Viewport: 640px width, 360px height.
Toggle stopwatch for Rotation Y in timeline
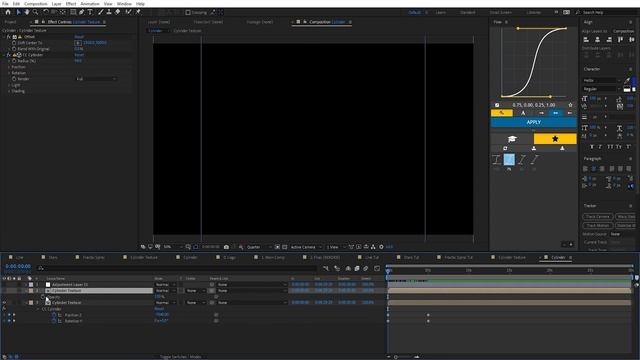54,321
